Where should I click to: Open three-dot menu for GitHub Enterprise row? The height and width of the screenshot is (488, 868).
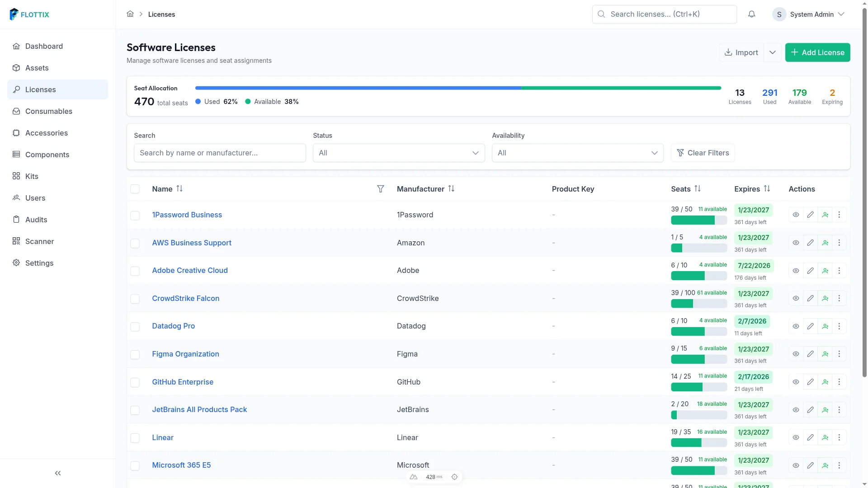pyautogui.click(x=839, y=382)
